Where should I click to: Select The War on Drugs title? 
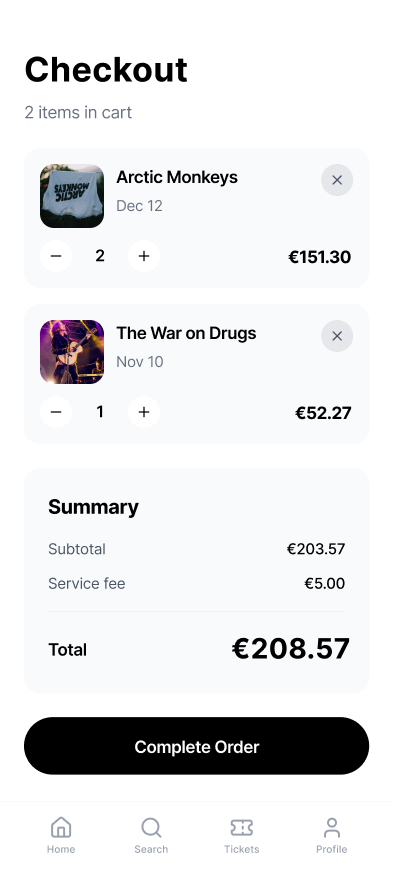(186, 334)
